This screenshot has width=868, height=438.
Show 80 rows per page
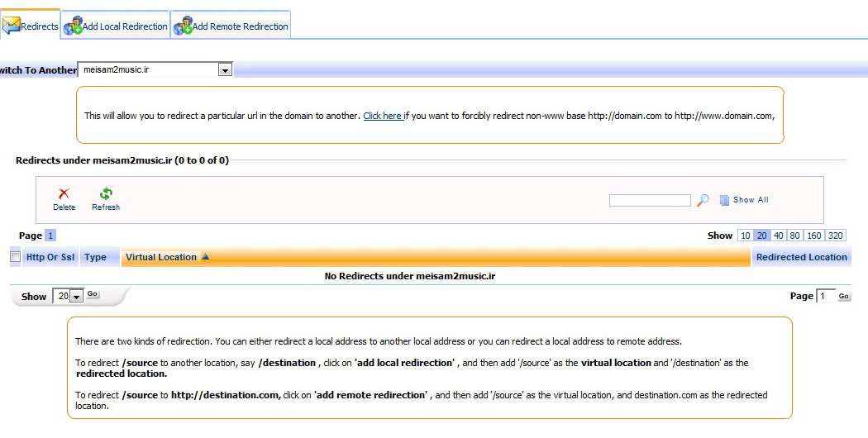point(795,236)
